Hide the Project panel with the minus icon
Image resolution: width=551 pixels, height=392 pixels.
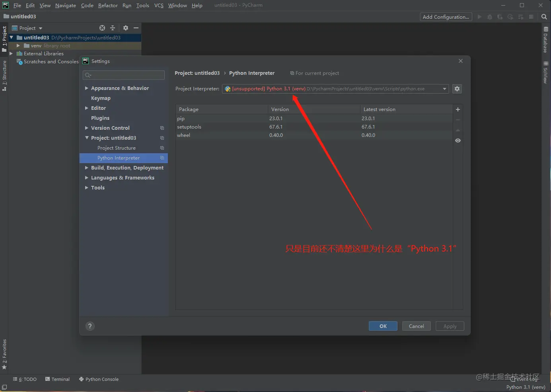pos(136,28)
